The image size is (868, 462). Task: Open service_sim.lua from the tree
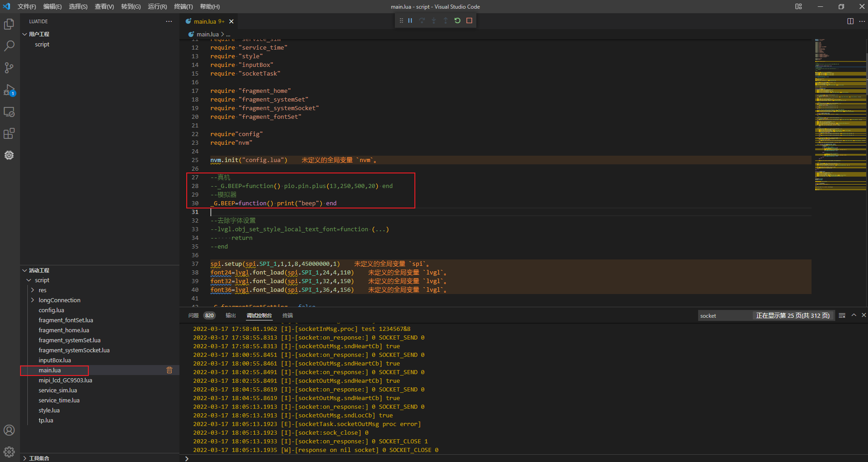[58, 391]
